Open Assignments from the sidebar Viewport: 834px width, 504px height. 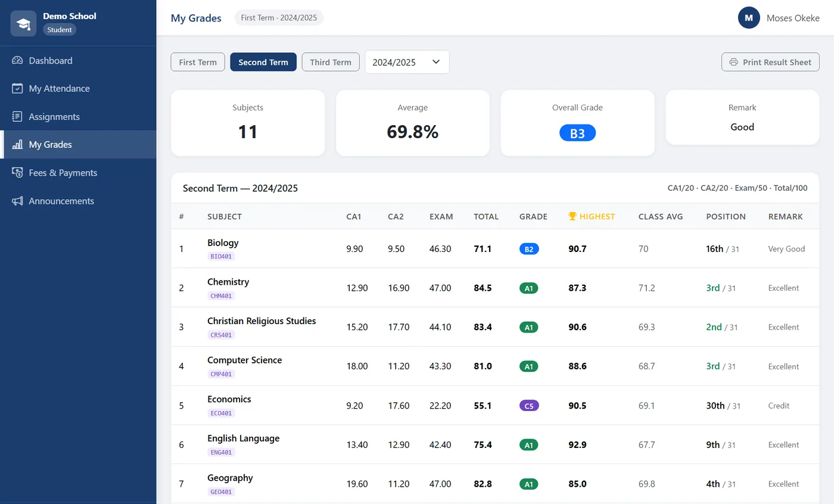click(78, 116)
